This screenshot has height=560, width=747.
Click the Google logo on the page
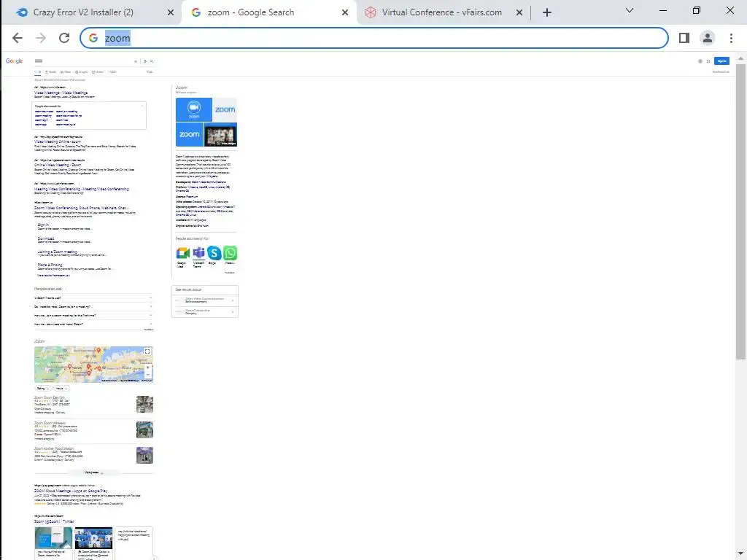pyautogui.click(x=15, y=61)
